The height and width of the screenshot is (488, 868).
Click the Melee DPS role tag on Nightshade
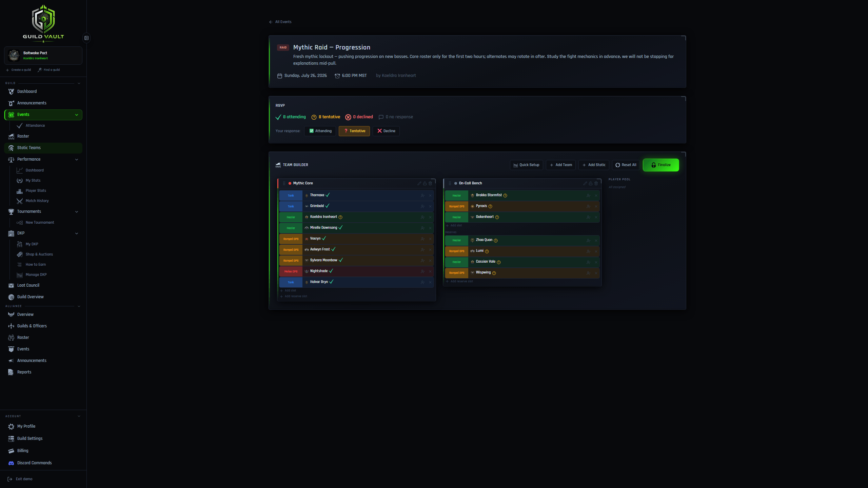291,271
